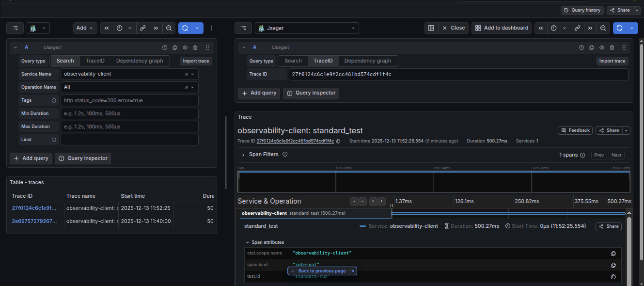
Task: Open the Add dropdown in left pane
Action: coord(85,28)
